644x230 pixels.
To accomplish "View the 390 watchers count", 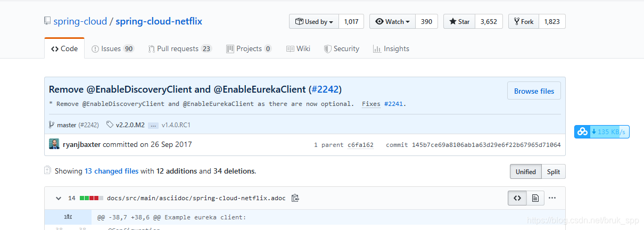I will [426, 22].
